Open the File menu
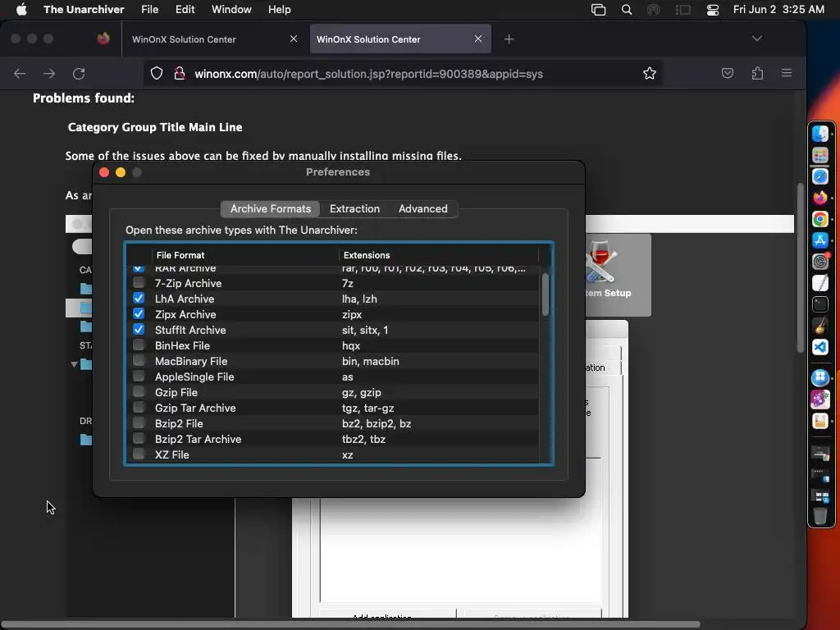Image resolution: width=840 pixels, height=630 pixels. pos(149,10)
